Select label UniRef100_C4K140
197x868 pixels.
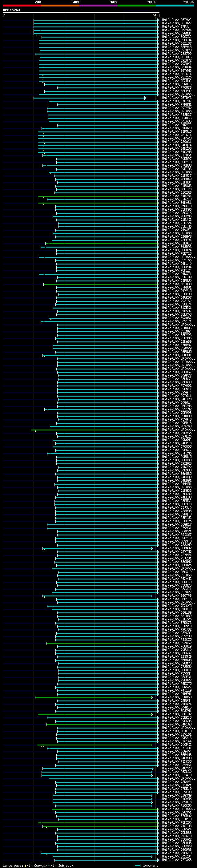176,264
